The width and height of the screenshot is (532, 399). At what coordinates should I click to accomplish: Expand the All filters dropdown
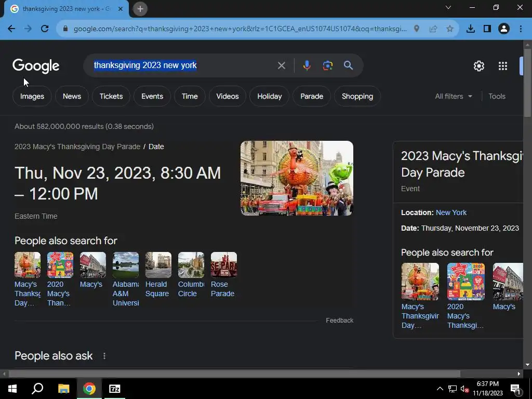pos(454,96)
